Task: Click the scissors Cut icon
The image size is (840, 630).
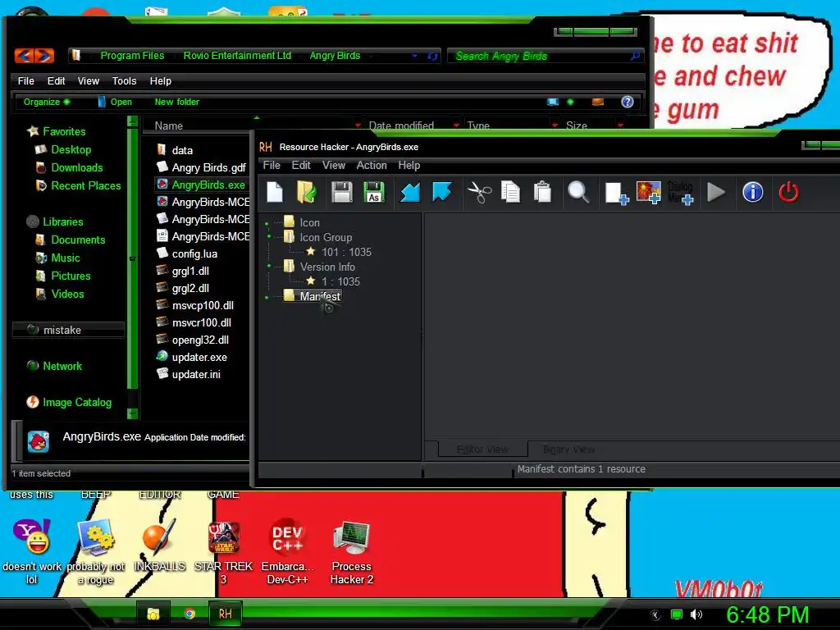Action: (479, 192)
